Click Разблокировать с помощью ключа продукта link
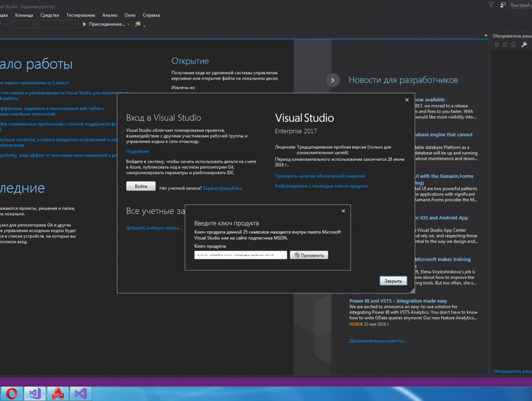The image size is (532, 401). 321,186
